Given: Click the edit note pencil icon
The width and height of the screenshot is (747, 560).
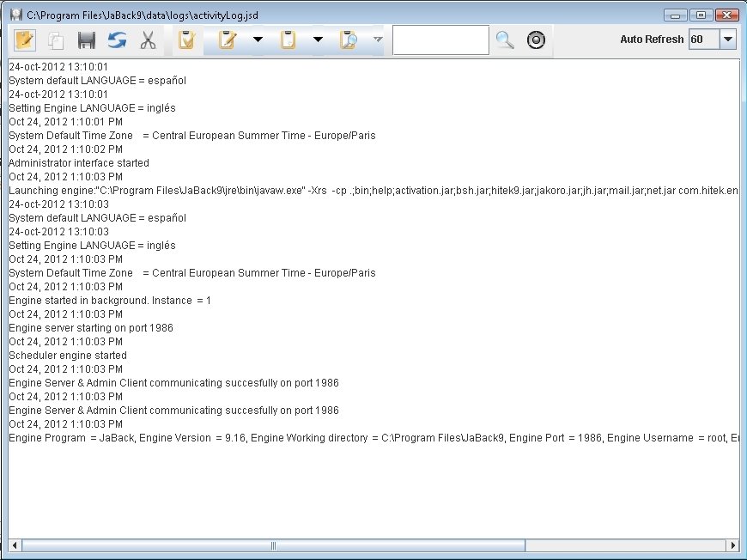Looking at the screenshot, I should point(25,40).
